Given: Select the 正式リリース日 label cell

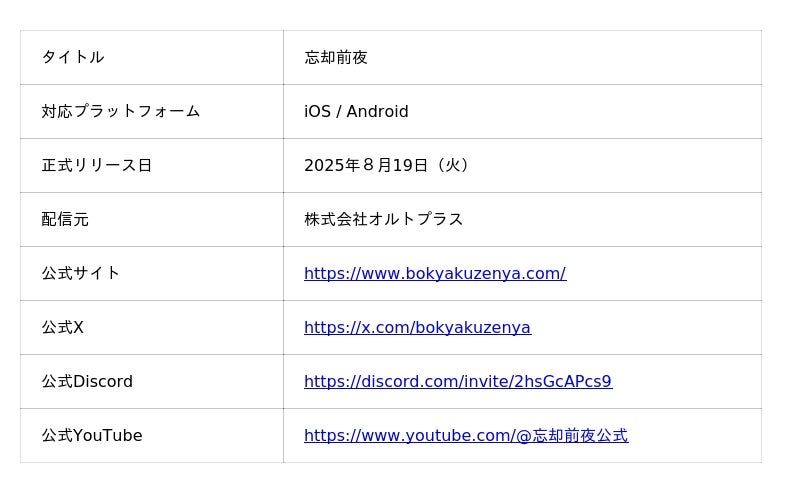Looking at the screenshot, I should (x=96, y=165).
